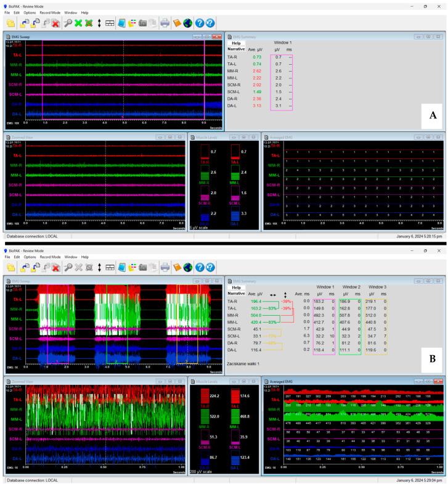Open the Record Mode menu in the top window

(x=50, y=12)
